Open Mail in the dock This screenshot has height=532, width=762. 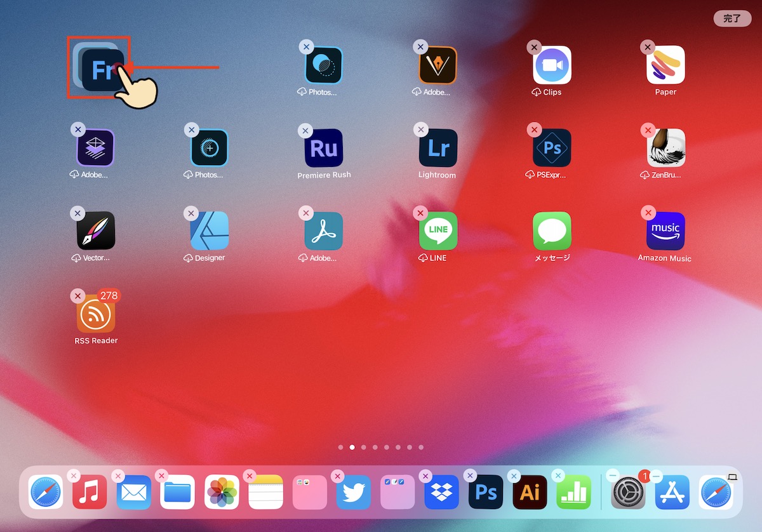134,492
